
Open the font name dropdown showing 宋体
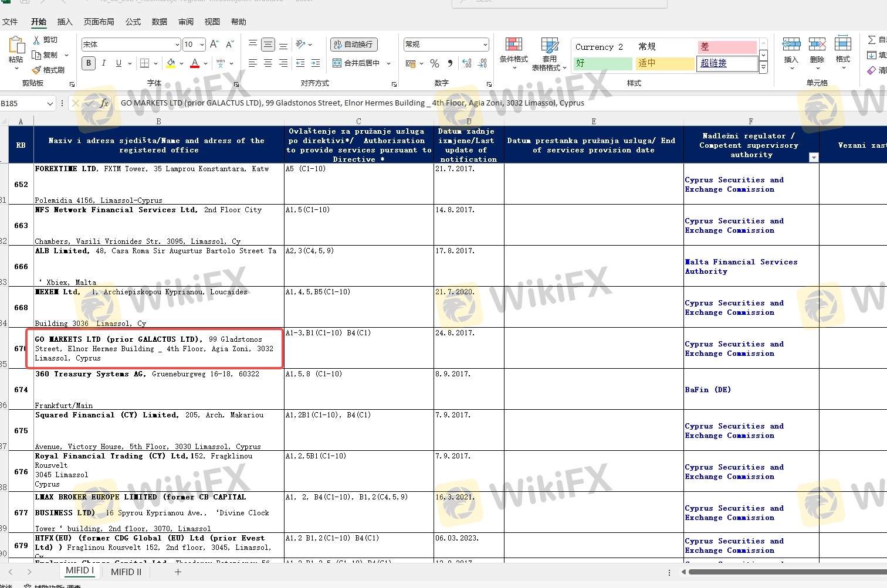point(177,45)
